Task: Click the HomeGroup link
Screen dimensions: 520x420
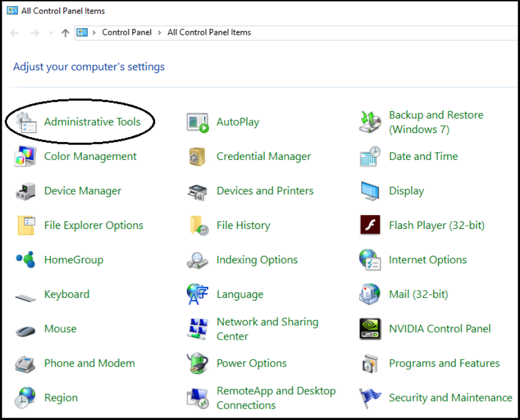Action: pyautogui.click(x=74, y=260)
